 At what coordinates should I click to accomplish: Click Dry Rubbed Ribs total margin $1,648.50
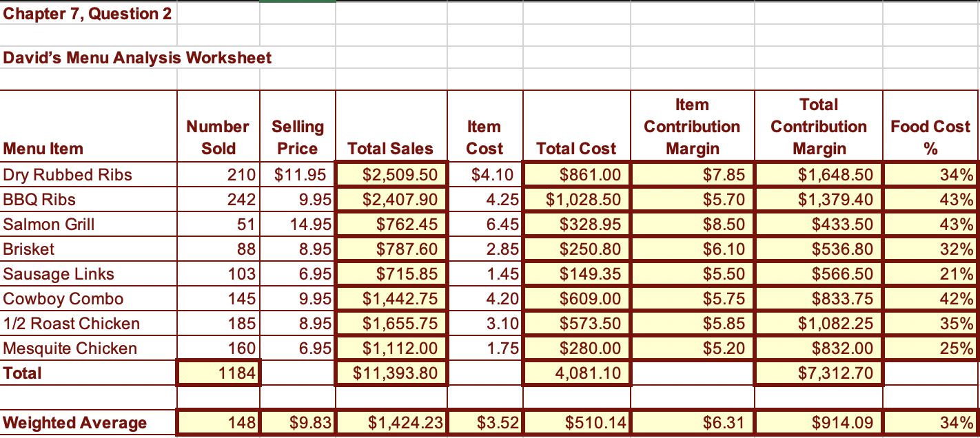[819, 174]
